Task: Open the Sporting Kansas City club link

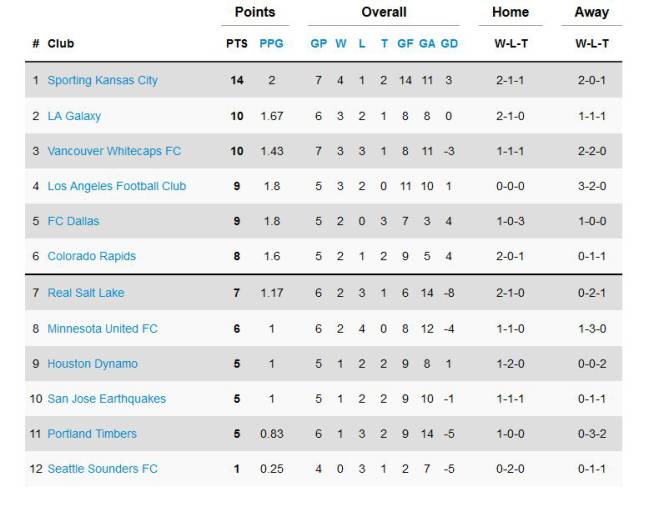Action: coord(102,80)
